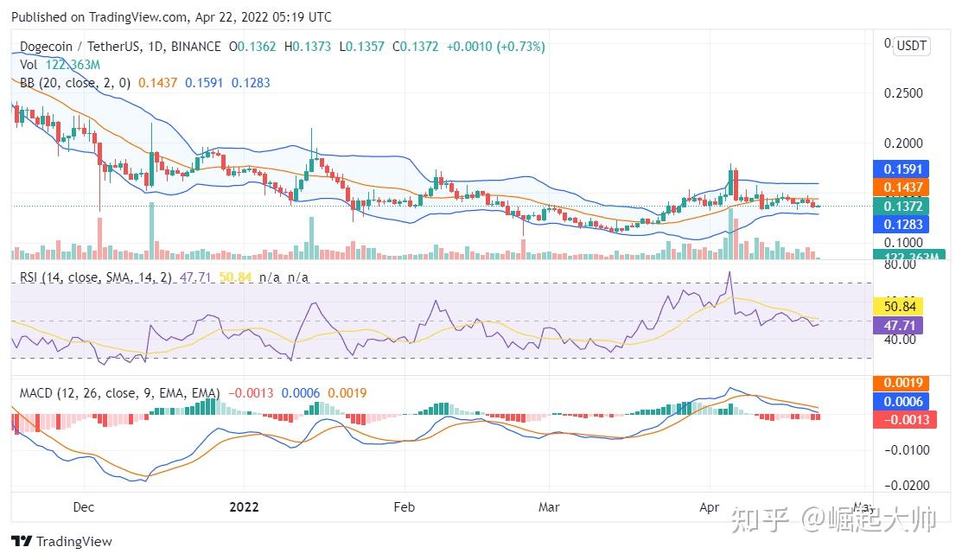
Task: Click the 'Published on TradingView.com' header text
Action: tap(99, 17)
